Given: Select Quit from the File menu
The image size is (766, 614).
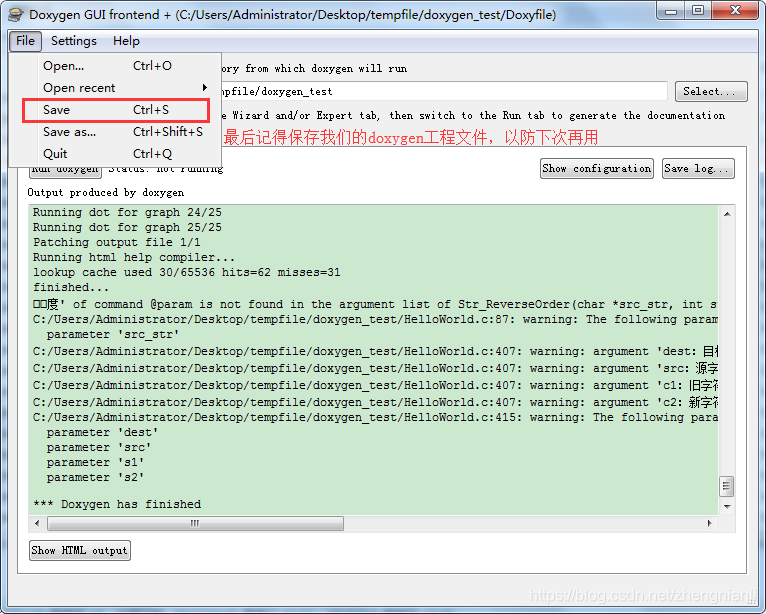Looking at the screenshot, I should (116, 154).
